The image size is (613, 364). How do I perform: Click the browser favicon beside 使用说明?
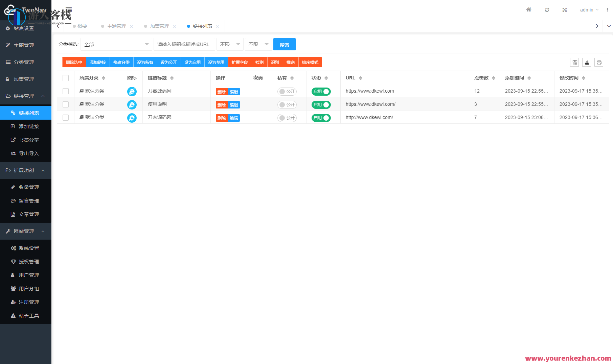coord(132,104)
